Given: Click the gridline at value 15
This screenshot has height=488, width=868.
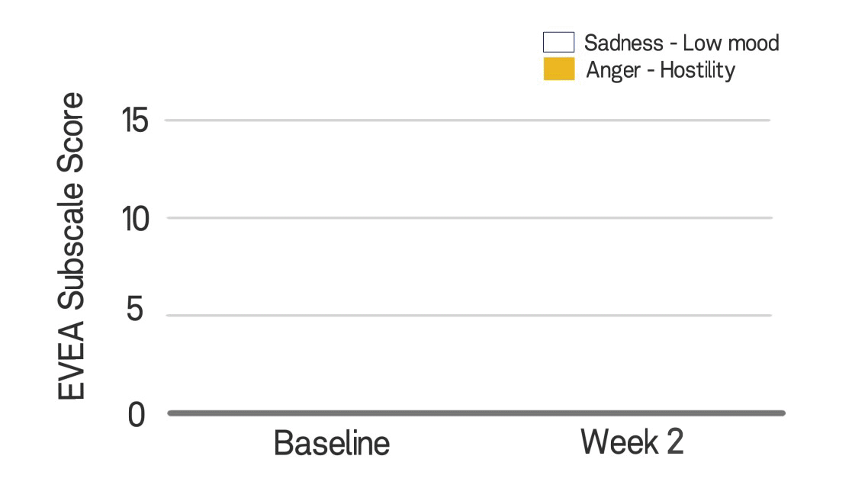Looking at the screenshot, I should coord(468,120).
